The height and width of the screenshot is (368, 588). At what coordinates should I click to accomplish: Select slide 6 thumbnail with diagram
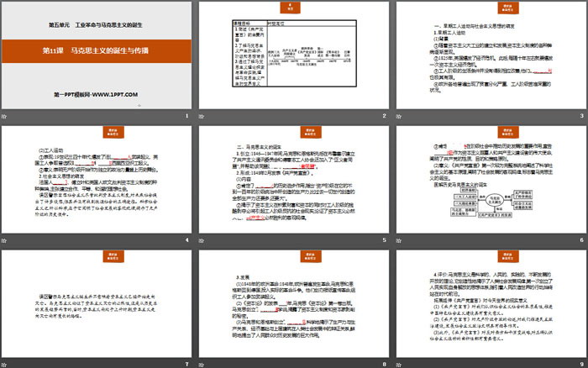coord(491,179)
